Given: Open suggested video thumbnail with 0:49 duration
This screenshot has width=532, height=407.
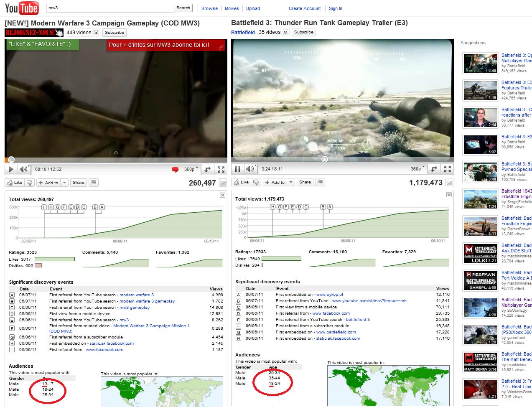Looking at the screenshot, I should point(480,63).
